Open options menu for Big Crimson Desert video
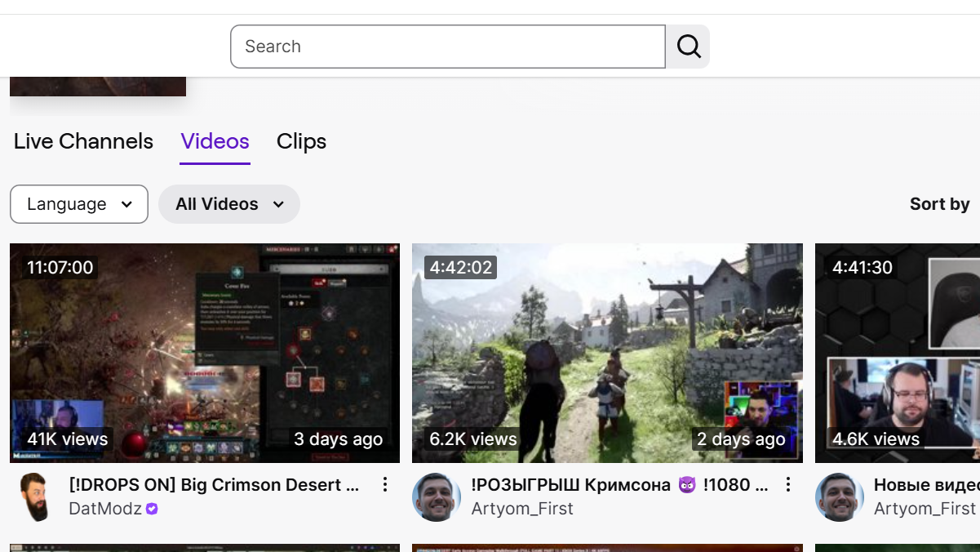This screenshot has width=980, height=552. pos(385,485)
